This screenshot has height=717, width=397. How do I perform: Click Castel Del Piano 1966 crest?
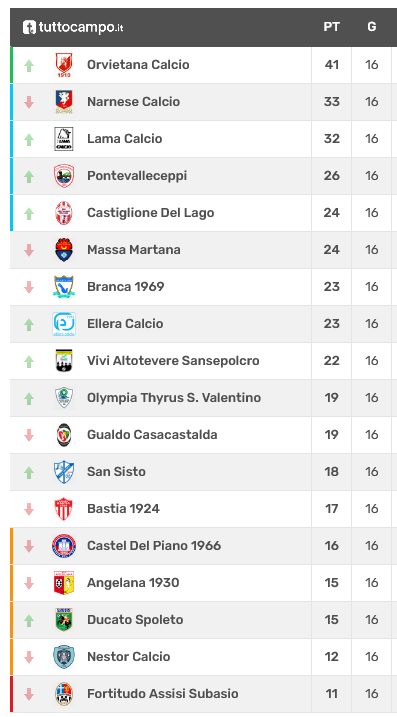[x=64, y=546]
